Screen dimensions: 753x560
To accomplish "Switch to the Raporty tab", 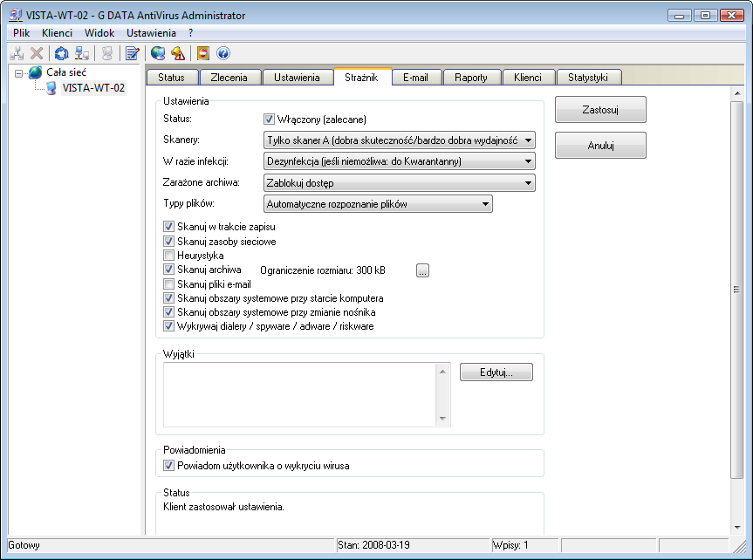I will (471, 78).
